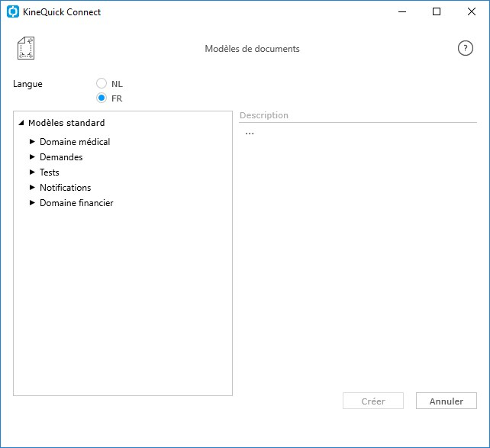Click the document template icon
Image resolution: width=490 pixels, height=448 pixels.
26,48
